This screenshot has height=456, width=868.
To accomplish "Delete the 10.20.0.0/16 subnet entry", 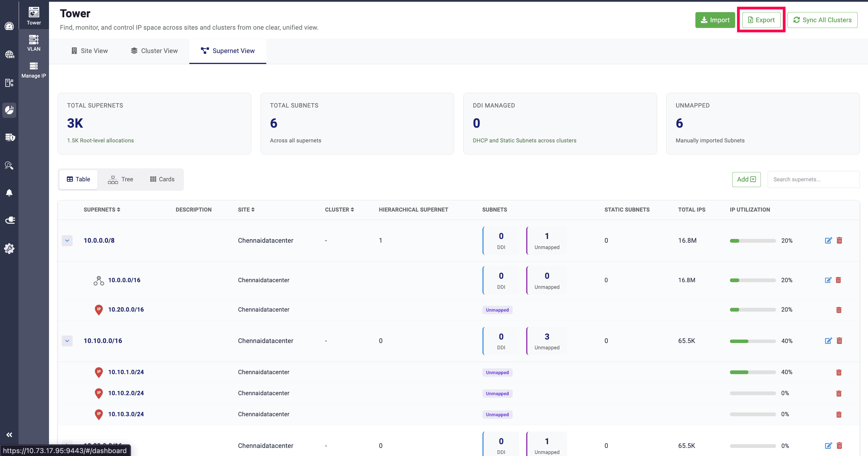I will tap(839, 310).
